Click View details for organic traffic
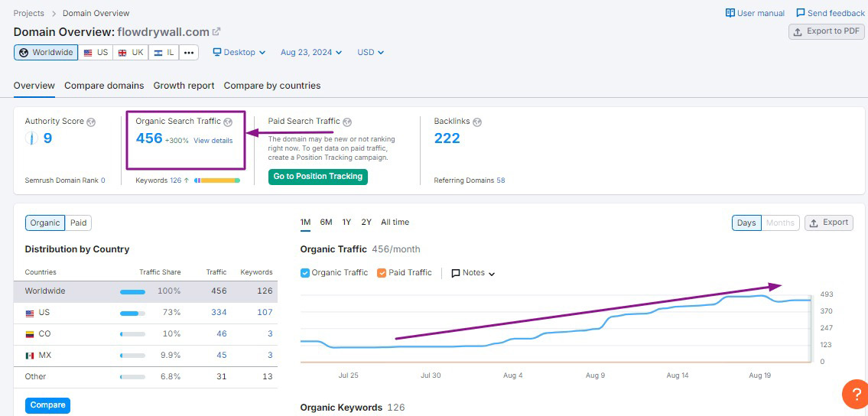Image resolution: width=868 pixels, height=416 pixels. tap(213, 141)
